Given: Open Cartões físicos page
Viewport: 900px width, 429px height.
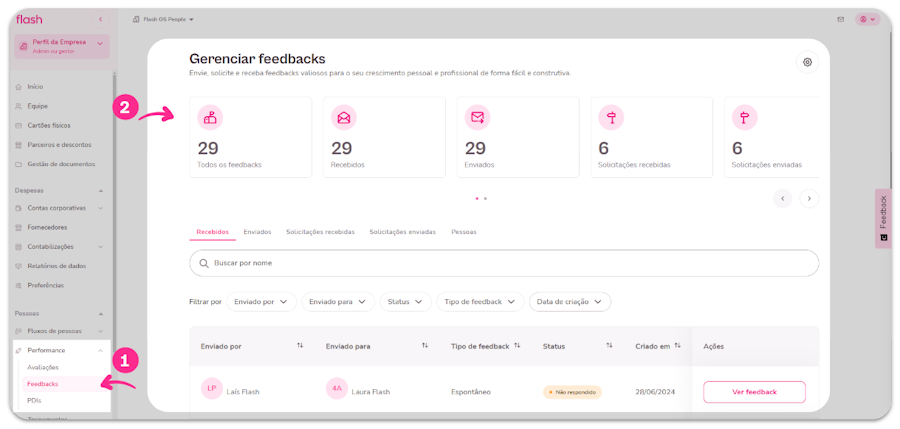Looking at the screenshot, I should [x=49, y=125].
